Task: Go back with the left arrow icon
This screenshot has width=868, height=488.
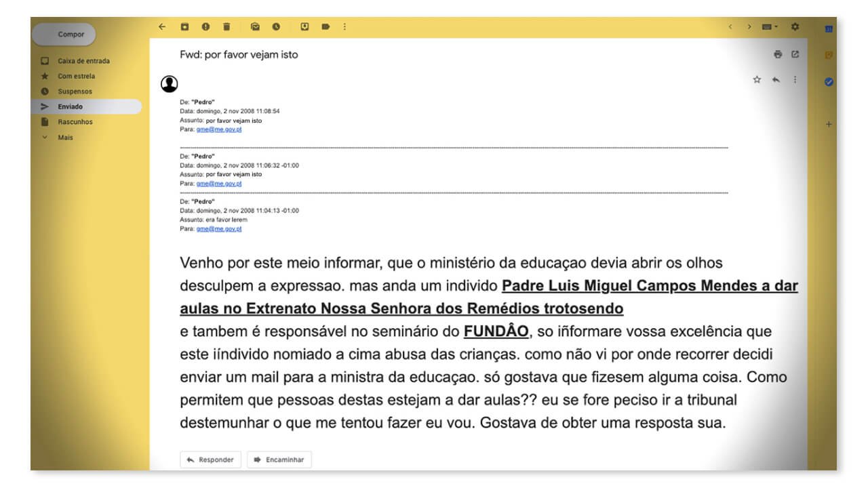Action: (x=161, y=26)
